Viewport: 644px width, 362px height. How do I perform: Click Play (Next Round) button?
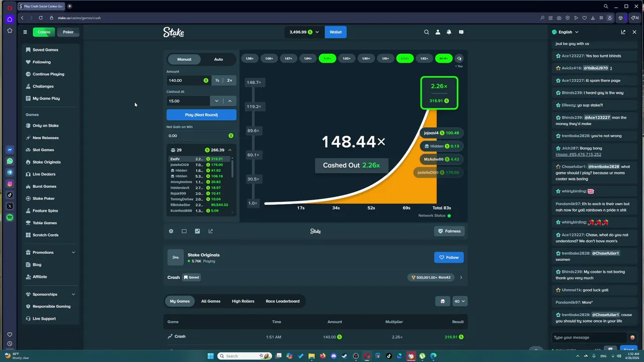click(201, 115)
